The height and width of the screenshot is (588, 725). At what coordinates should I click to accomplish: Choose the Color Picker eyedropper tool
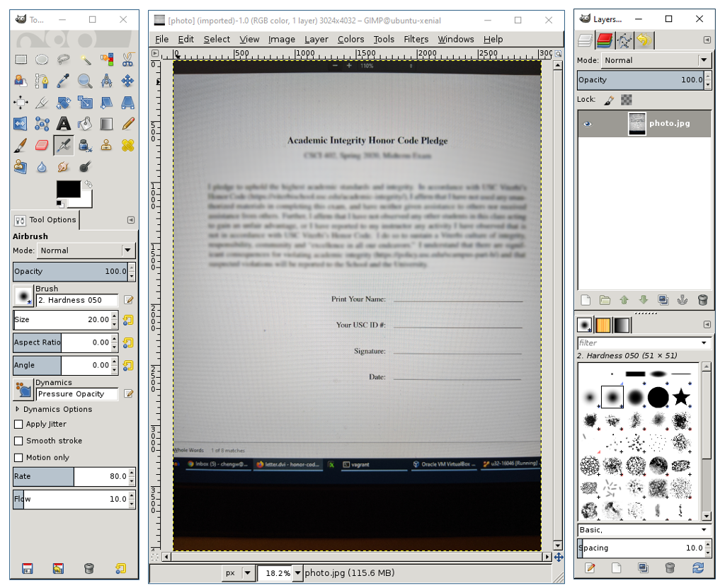(x=64, y=81)
